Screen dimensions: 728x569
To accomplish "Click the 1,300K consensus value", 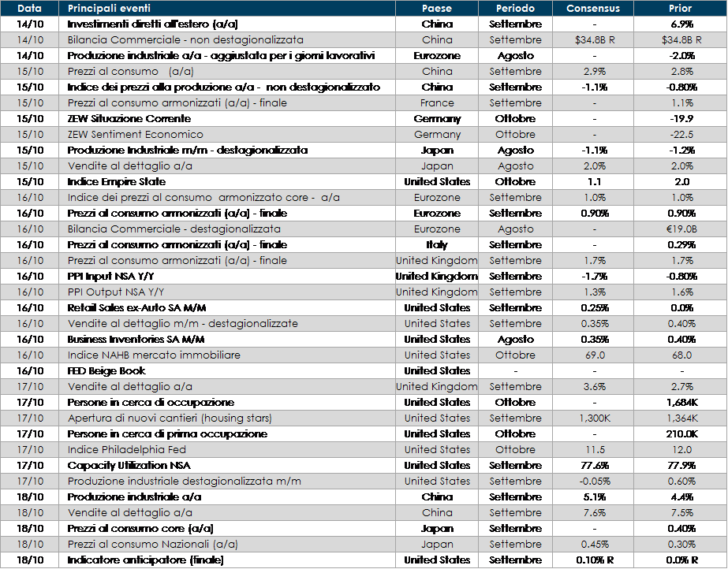I will (594, 418).
